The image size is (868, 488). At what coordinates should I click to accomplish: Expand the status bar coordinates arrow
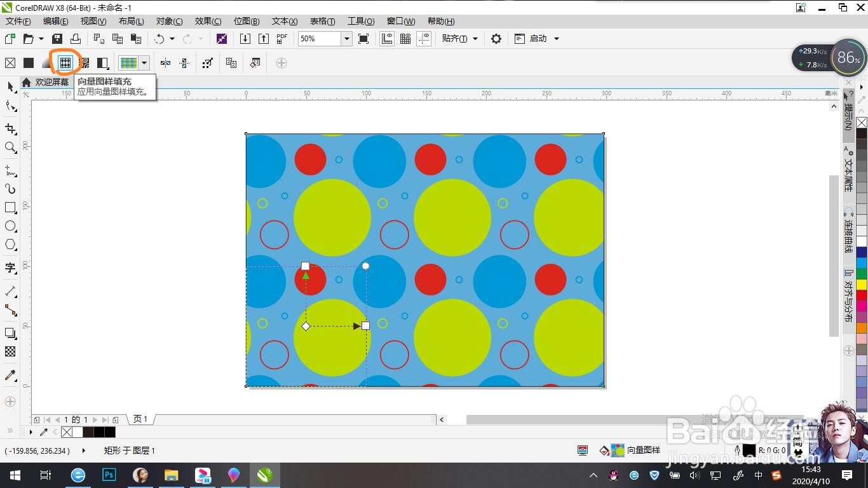tap(84, 451)
